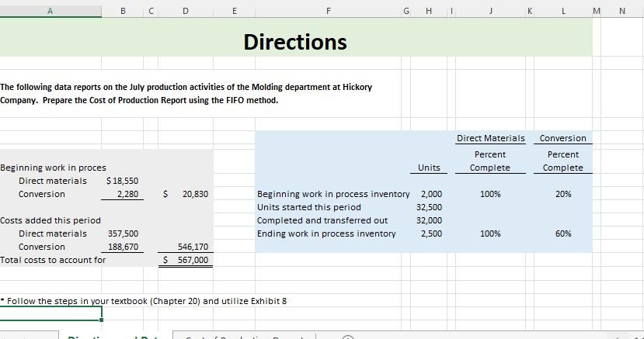This screenshot has height=339, width=644.
Task: Select 'Beginning work in process inventory' row label
Action: click(333, 194)
